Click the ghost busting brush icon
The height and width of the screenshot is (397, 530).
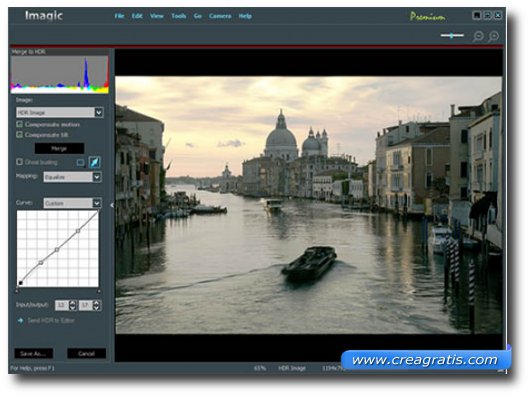pyautogui.click(x=94, y=162)
